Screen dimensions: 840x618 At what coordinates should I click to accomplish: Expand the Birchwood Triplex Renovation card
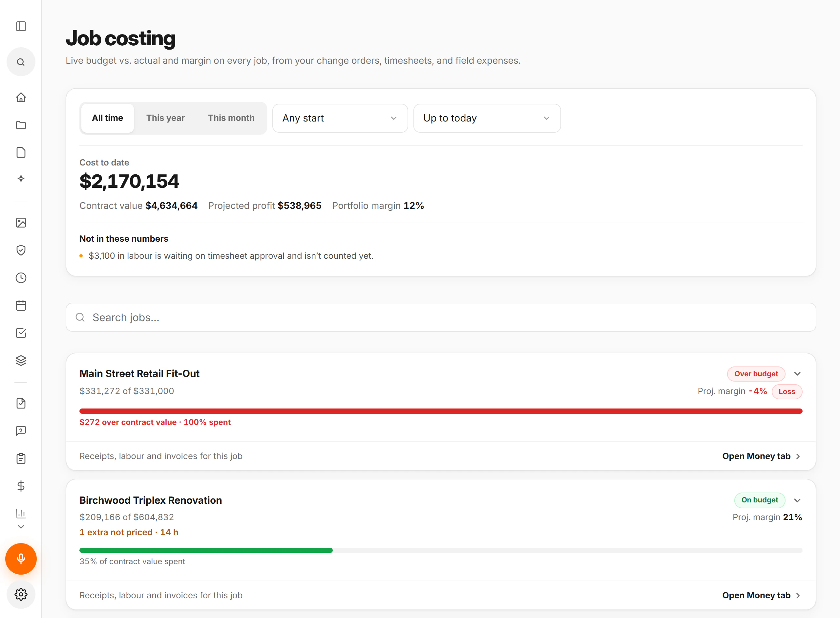(x=797, y=500)
